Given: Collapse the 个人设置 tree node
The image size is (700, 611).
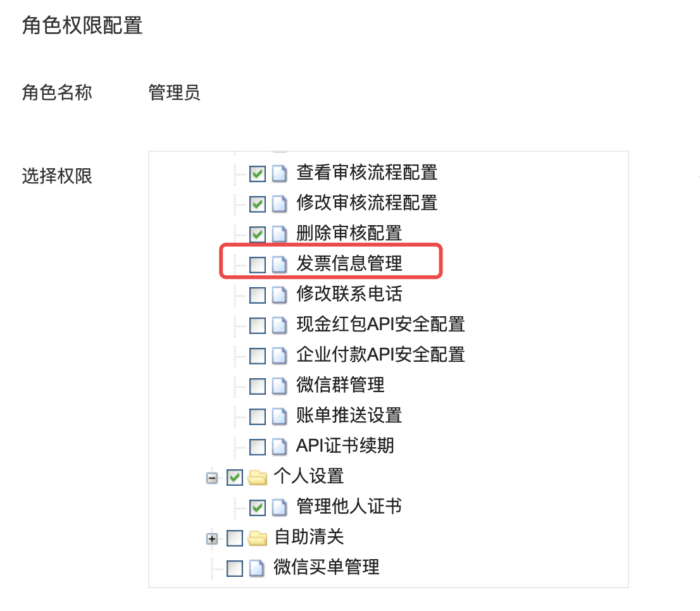Looking at the screenshot, I should click(x=212, y=478).
